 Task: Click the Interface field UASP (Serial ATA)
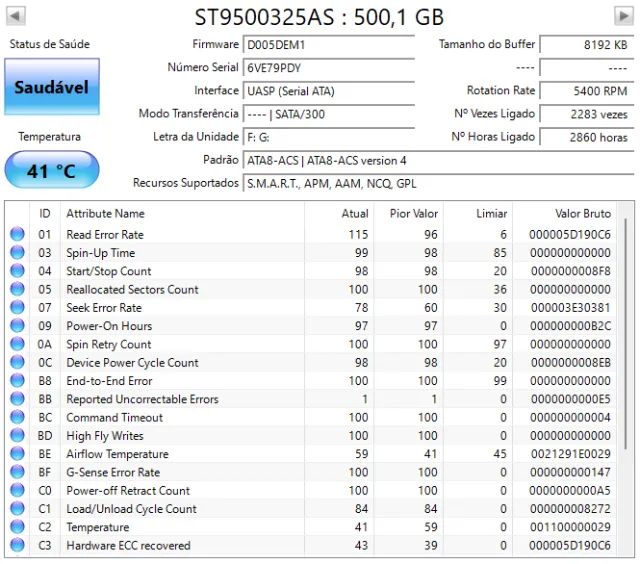click(x=329, y=91)
